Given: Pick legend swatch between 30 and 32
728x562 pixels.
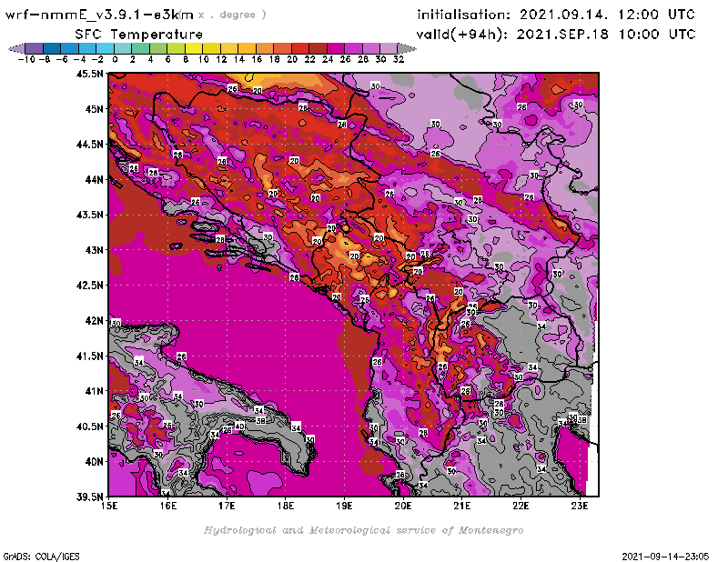Looking at the screenshot, I should coord(389,48).
